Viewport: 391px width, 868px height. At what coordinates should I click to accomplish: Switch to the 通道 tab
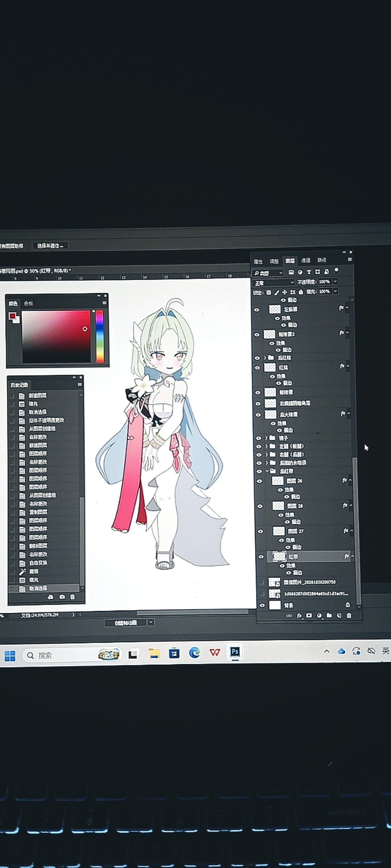pyautogui.click(x=306, y=260)
